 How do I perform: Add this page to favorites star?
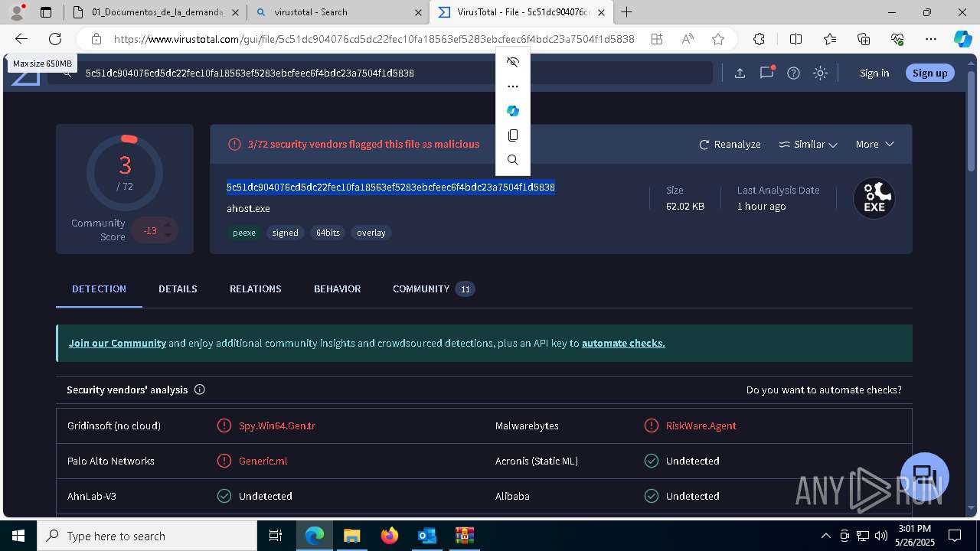[717, 39]
